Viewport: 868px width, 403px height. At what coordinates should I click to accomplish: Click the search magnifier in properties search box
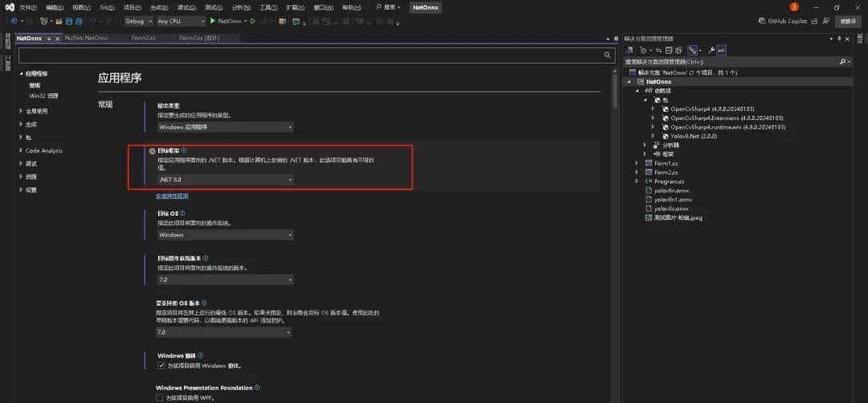[608, 55]
